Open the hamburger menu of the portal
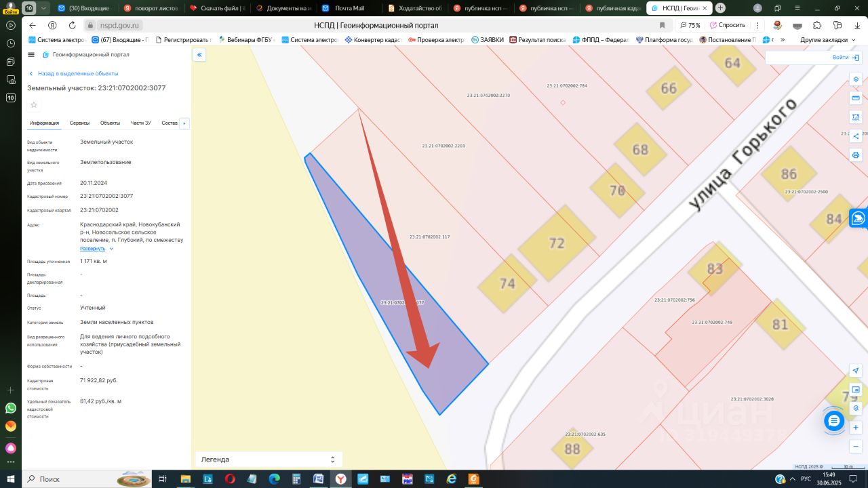This screenshot has height=488, width=868. (x=31, y=55)
